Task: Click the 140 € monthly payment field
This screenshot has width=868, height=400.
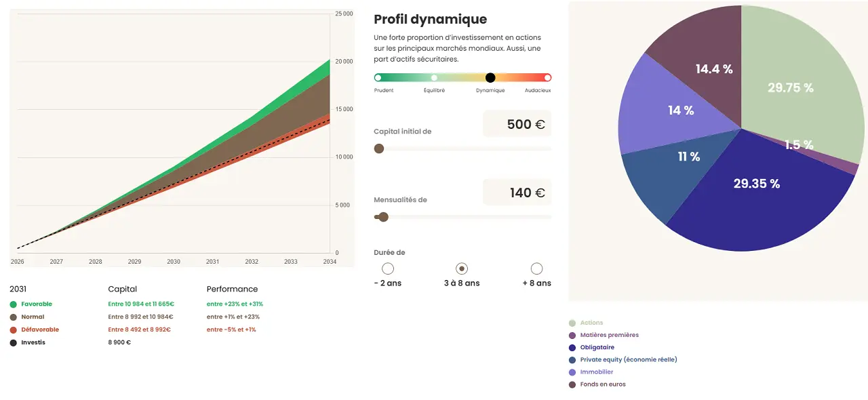Action: tap(517, 193)
